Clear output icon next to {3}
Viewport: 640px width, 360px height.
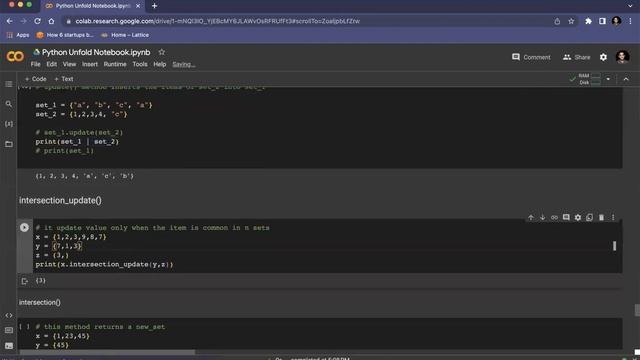coord(24,281)
